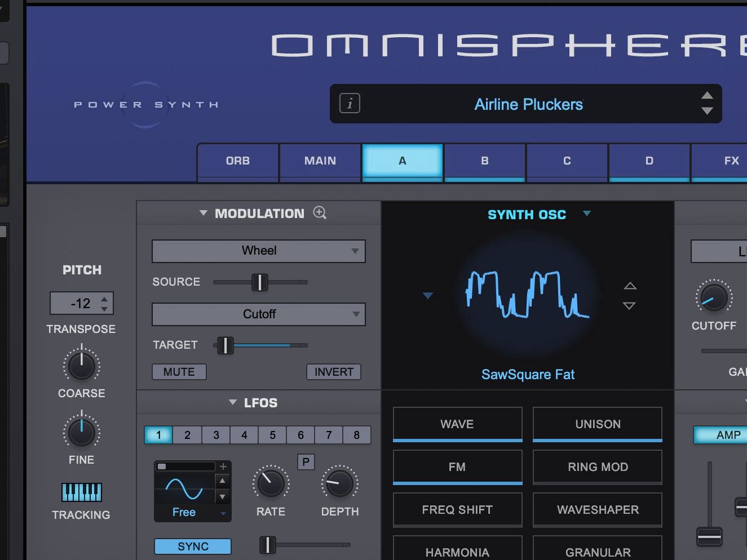This screenshot has width=747, height=560.
Task: Select the next patch with the up arrow
Action: (x=707, y=95)
